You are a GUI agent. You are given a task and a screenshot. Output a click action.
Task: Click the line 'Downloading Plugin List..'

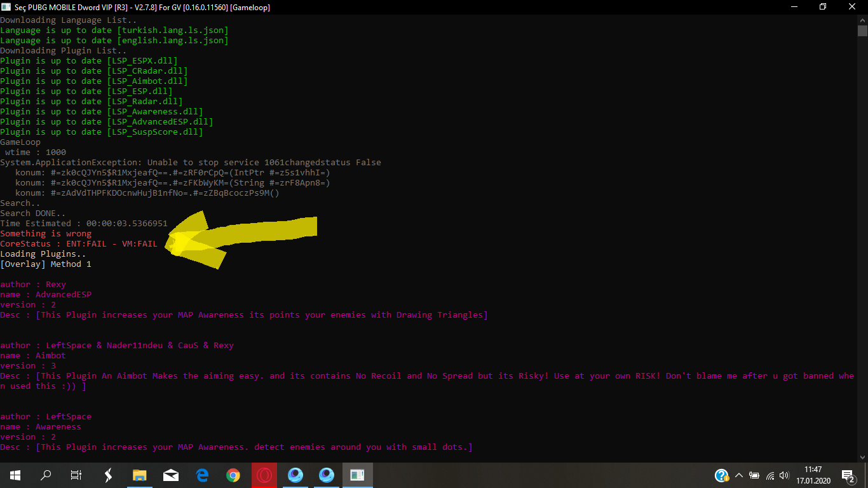click(x=64, y=51)
